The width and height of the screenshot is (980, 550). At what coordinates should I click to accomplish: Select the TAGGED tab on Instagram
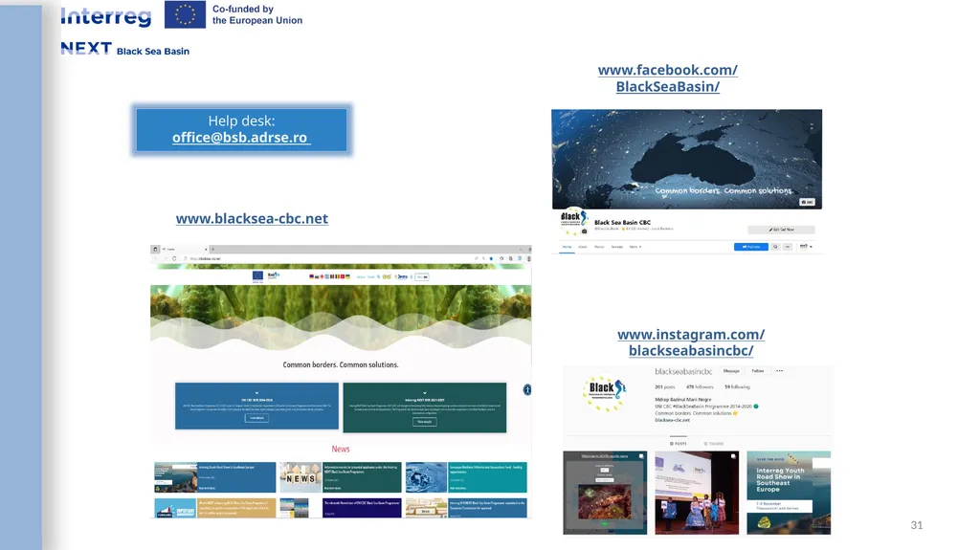(x=714, y=443)
